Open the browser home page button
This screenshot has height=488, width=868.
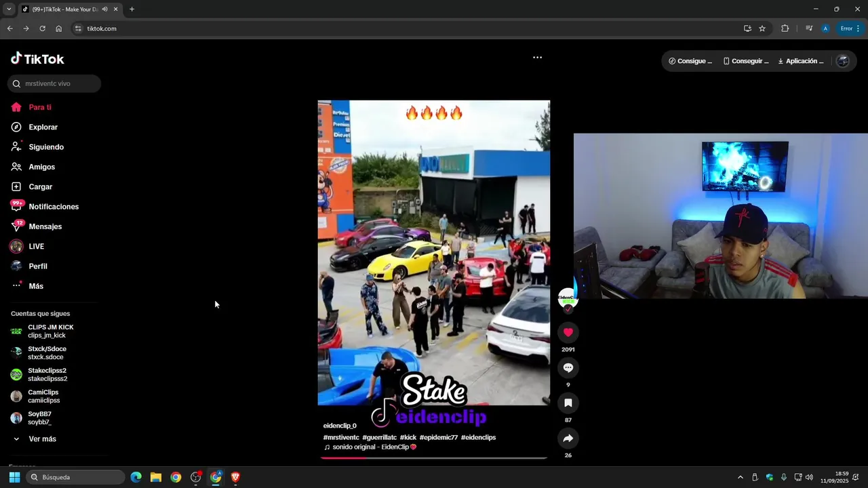[58, 28]
